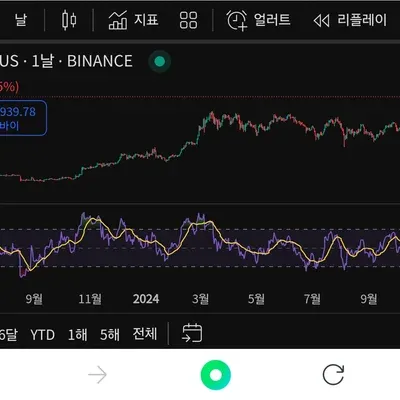Screen dimensions: 400x400
Task: Open the go-to-date calendar icon
Action: click(x=192, y=333)
